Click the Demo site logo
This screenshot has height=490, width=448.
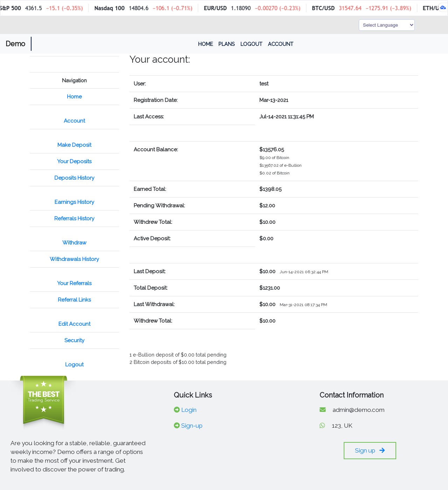15,44
